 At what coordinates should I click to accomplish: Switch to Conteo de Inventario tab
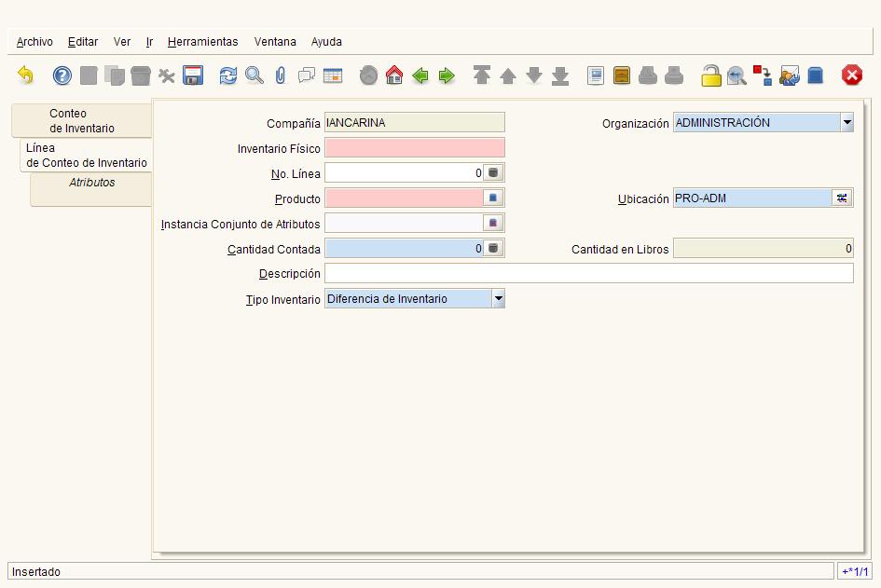81,121
